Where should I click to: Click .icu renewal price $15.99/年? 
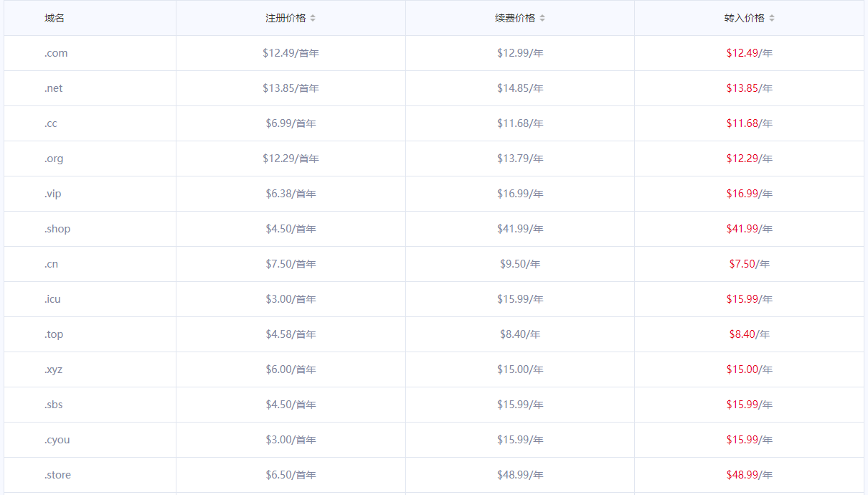(x=520, y=299)
